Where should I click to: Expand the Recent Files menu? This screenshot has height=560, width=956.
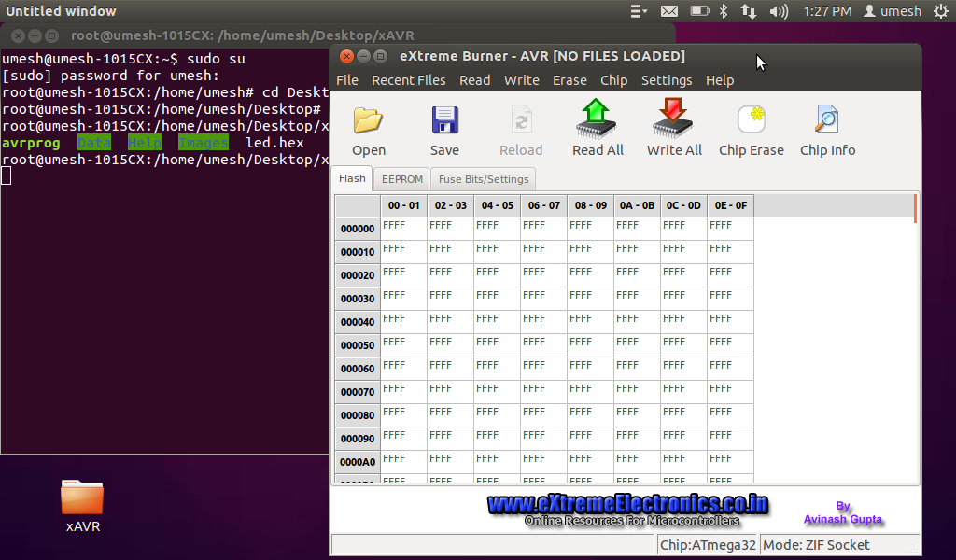coord(408,80)
